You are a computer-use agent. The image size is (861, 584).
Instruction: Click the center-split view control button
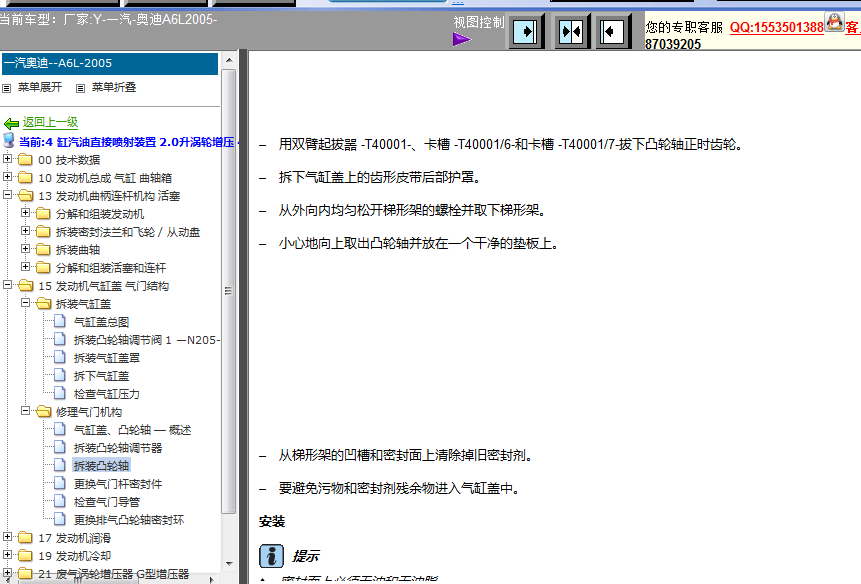pos(571,32)
